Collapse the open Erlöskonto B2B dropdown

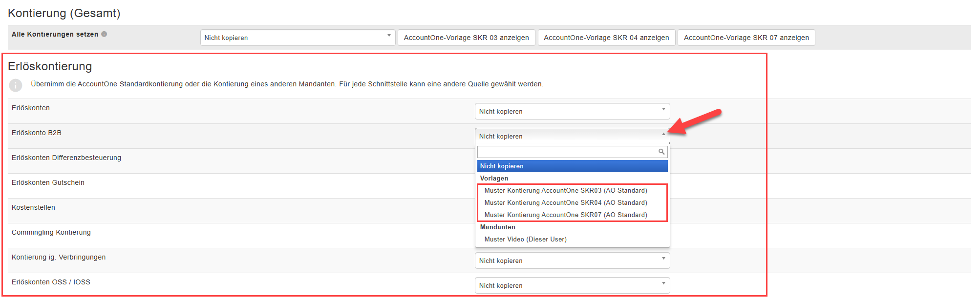(572, 136)
